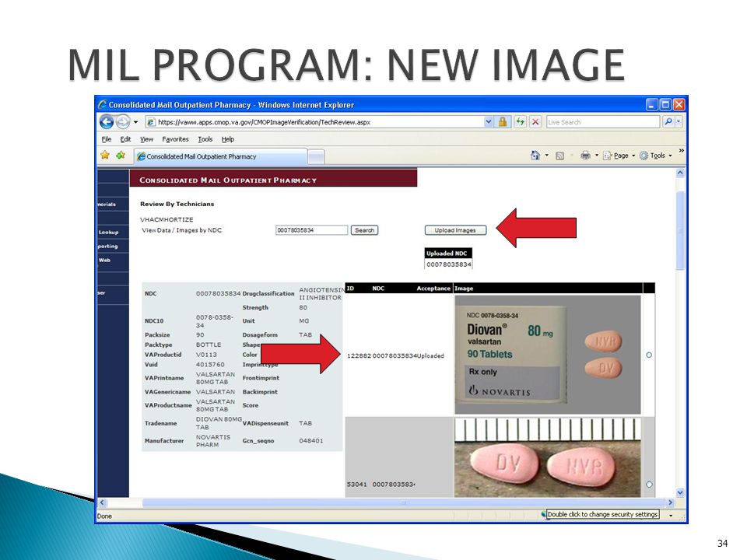Expand the Print options dropdown arrow
The image size is (747, 560).
[x=597, y=156]
